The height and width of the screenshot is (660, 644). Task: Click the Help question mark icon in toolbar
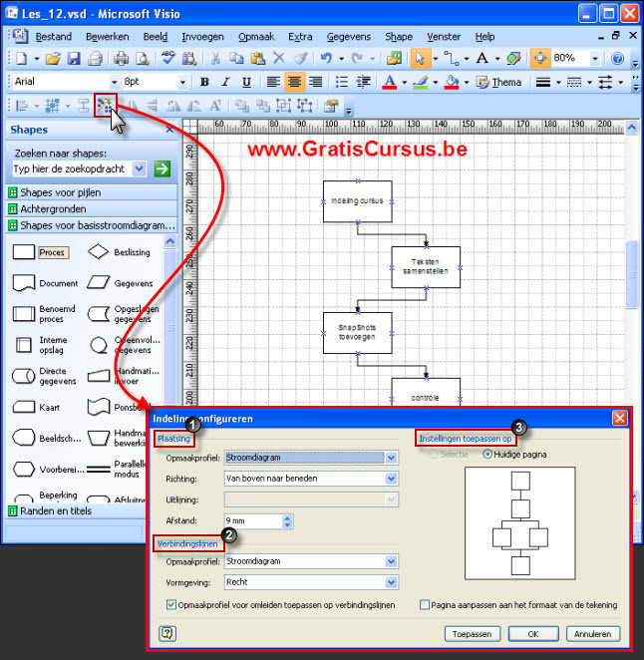click(617, 59)
